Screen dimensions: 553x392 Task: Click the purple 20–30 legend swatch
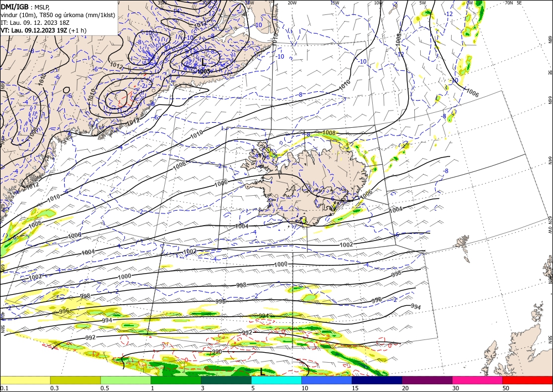pyautogui.click(x=427, y=380)
